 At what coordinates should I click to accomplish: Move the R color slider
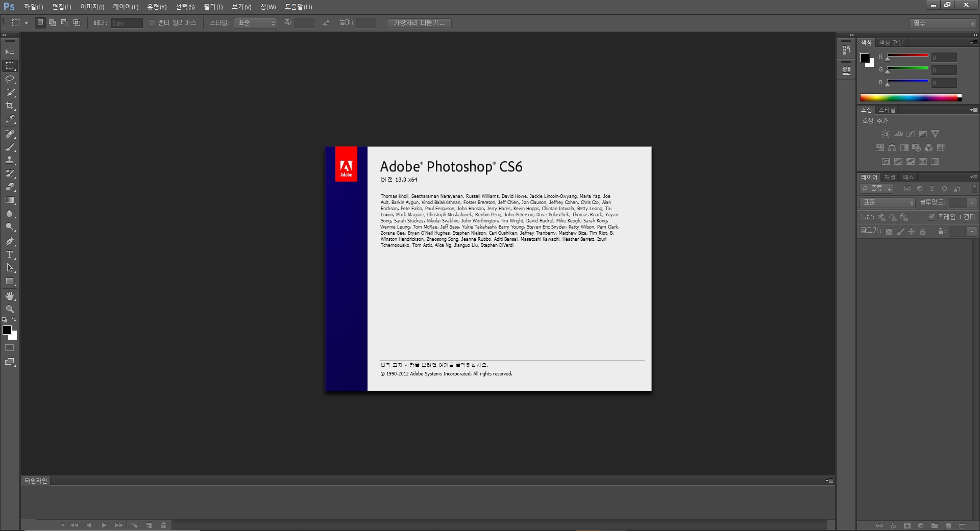click(x=888, y=59)
